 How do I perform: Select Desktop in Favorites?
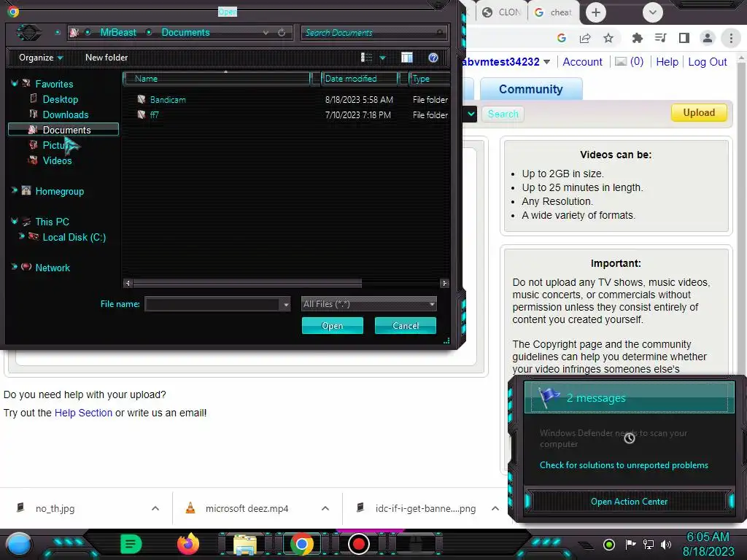tap(61, 99)
